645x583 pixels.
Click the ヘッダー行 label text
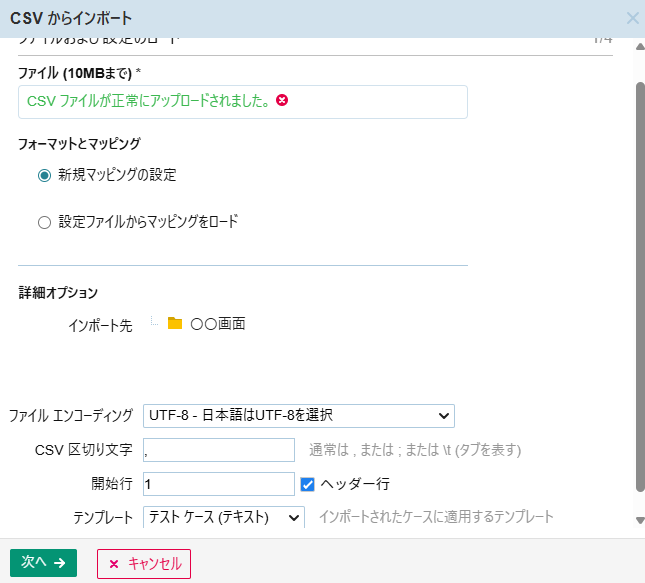click(355, 484)
